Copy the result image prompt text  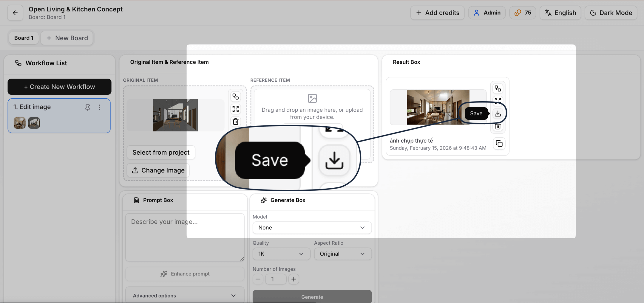click(x=499, y=144)
